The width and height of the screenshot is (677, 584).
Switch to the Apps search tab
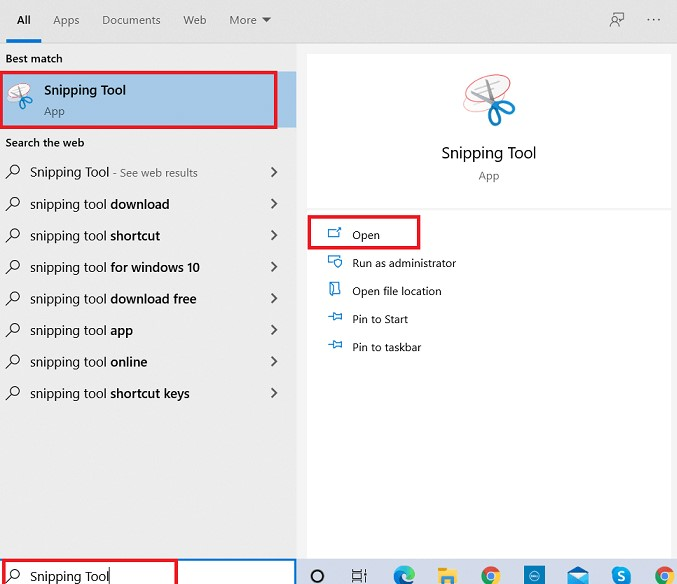click(x=66, y=20)
